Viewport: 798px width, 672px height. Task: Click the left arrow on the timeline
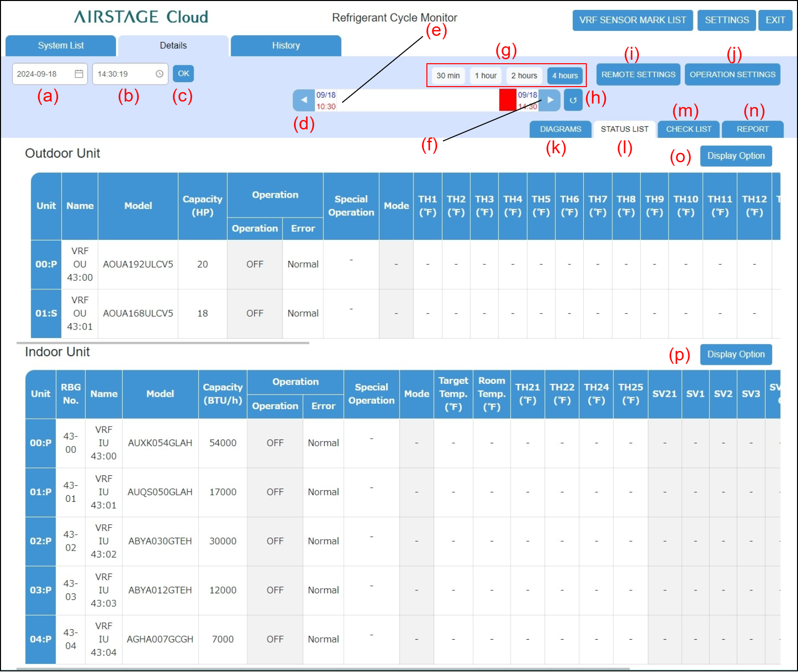click(304, 100)
